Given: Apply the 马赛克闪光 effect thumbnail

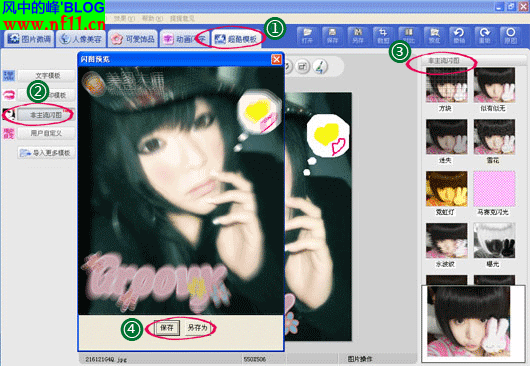Looking at the screenshot, I should point(494,189).
